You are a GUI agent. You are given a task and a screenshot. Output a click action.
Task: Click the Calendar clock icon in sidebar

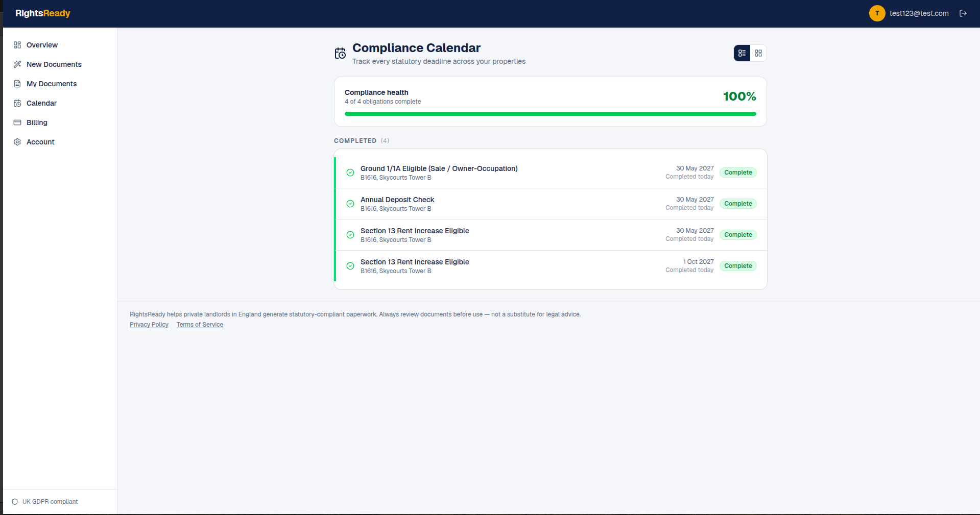click(17, 103)
